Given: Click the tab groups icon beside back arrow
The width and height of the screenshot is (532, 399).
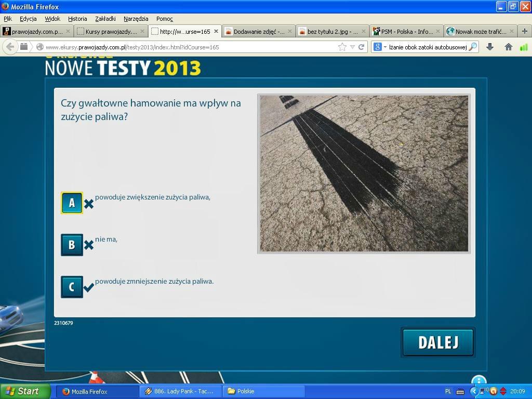Looking at the screenshot, I should [x=24, y=47].
